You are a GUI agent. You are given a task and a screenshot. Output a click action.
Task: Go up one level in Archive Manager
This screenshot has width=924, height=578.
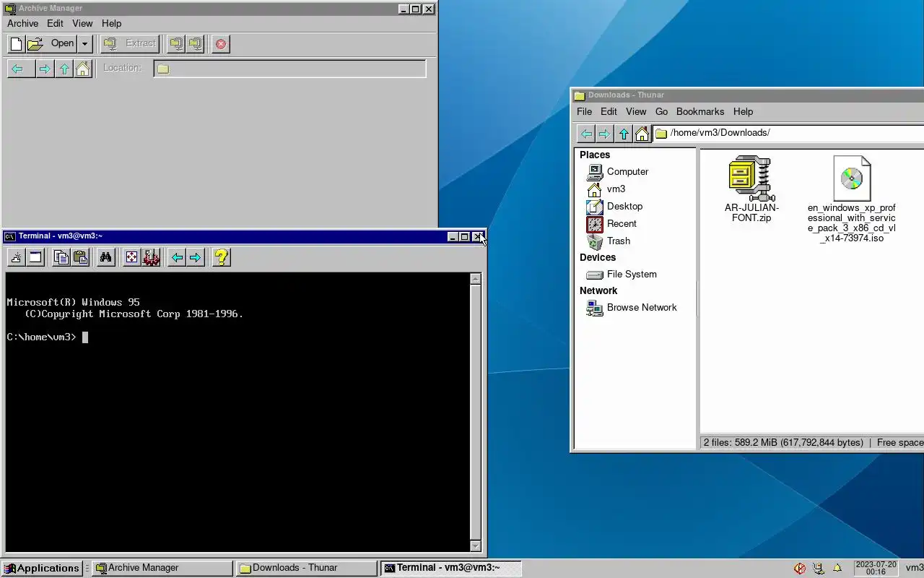coord(64,69)
